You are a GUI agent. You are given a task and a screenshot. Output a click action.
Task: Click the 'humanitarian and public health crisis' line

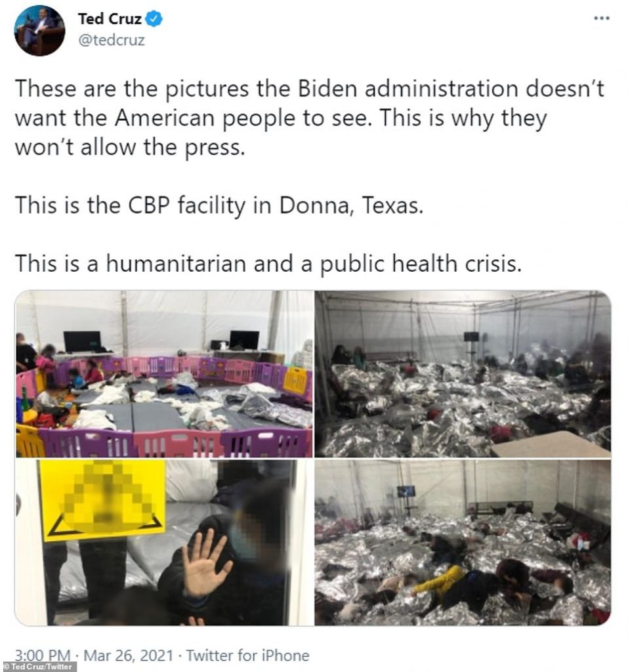coord(268,263)
